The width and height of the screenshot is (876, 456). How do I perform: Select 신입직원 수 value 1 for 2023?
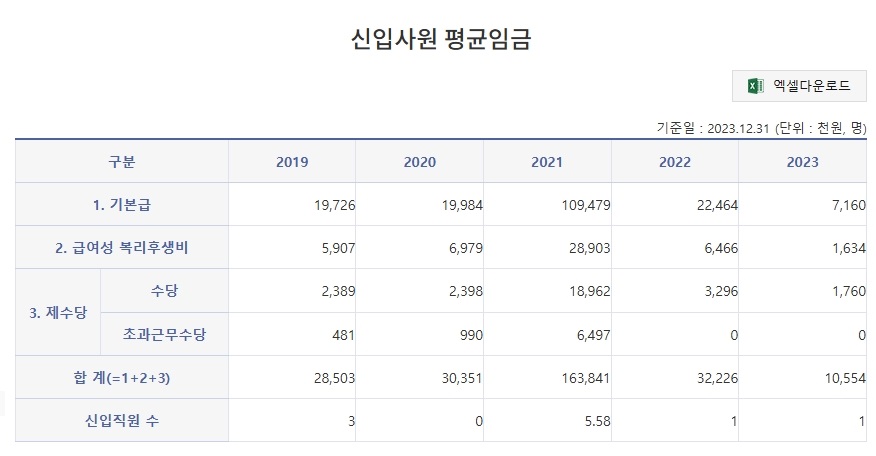pos(862,421)
